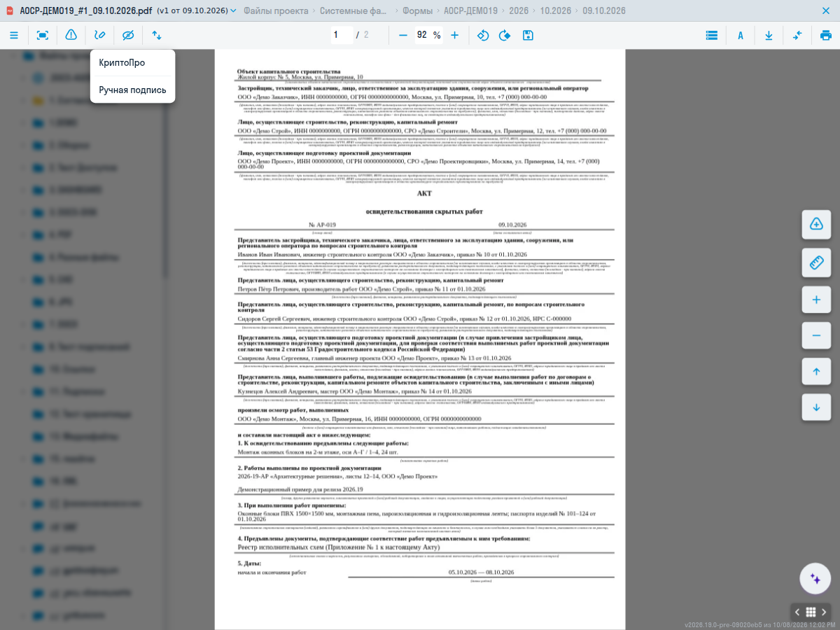Go to Формы breadcrumb
The height and width of the screenshot is (630, 840).
[x=418, y=11]
